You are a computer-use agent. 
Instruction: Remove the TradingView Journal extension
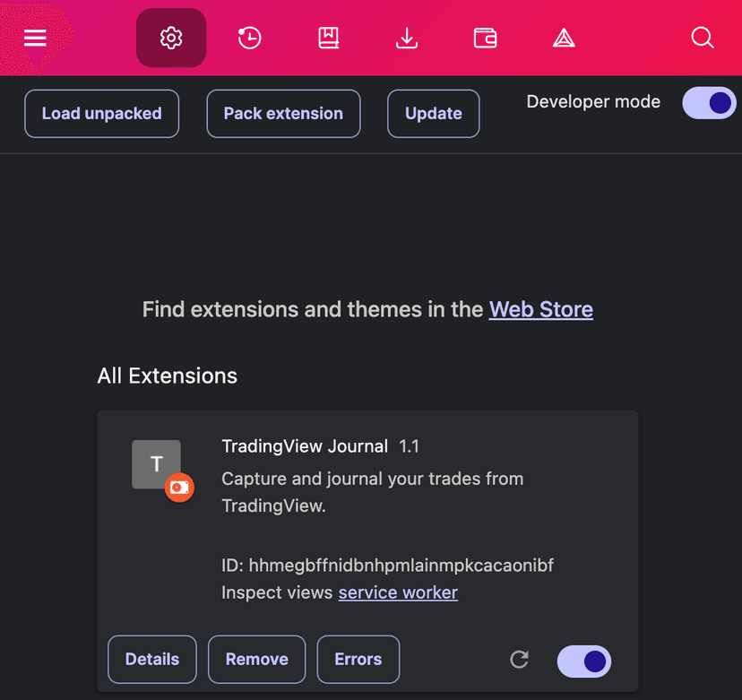pos(257,660)
